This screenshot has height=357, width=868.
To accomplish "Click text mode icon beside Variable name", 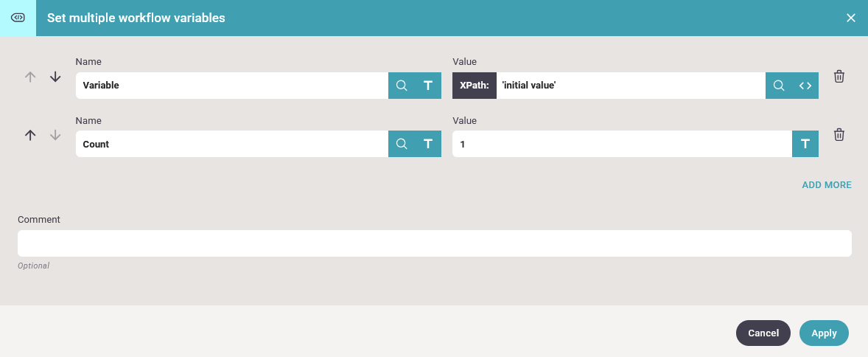I will point(428,86).
